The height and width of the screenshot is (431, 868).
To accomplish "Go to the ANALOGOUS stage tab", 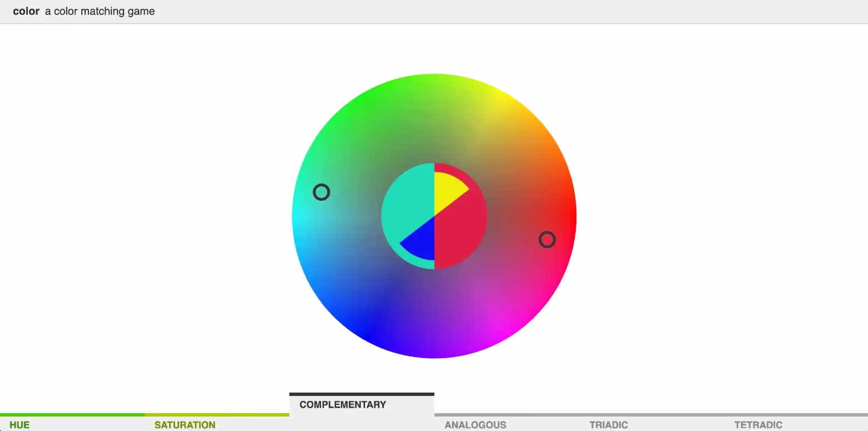I will (475, 425).
